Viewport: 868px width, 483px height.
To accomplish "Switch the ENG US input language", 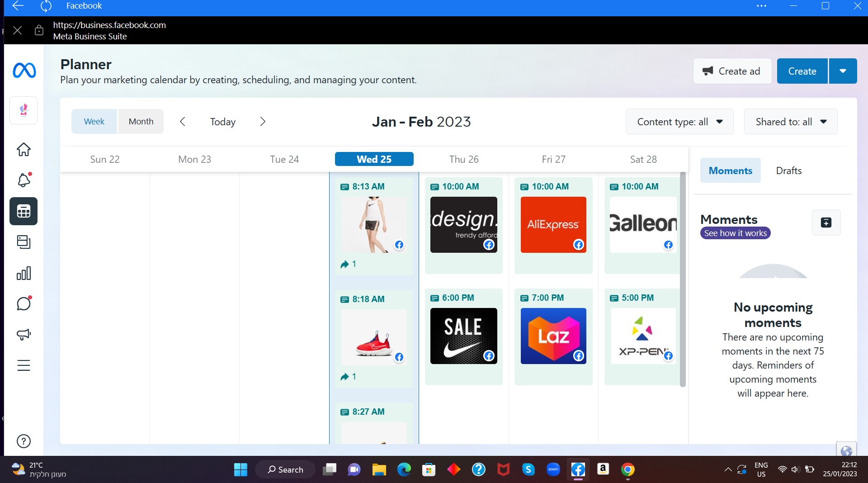I will click(x=761, y=469).
